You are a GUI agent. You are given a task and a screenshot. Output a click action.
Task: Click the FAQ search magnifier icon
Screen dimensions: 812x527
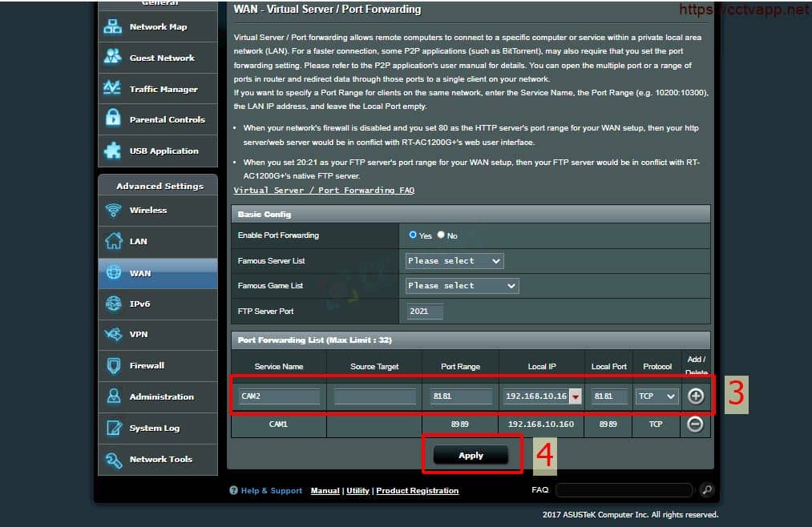(x=706, y=489)
